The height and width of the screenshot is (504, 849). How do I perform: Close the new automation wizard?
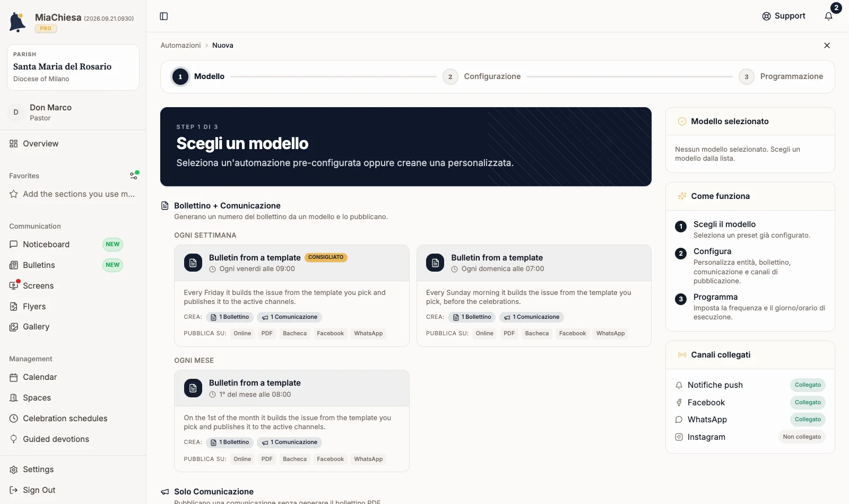[827, 46]
